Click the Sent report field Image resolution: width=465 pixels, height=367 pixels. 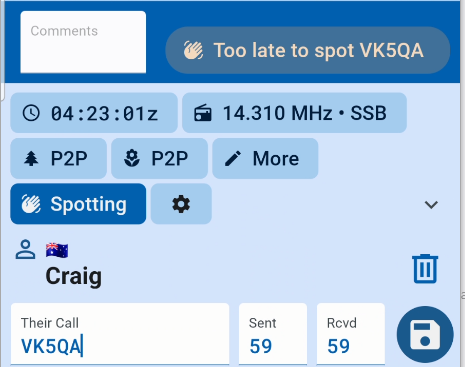click(x=273, y=334)
